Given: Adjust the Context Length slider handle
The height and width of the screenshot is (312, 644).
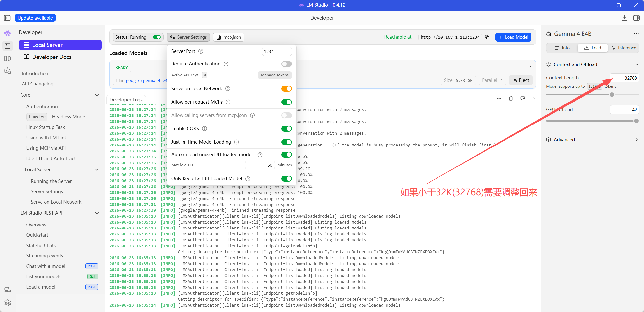Looking at the screenshot, I should 612,95.
